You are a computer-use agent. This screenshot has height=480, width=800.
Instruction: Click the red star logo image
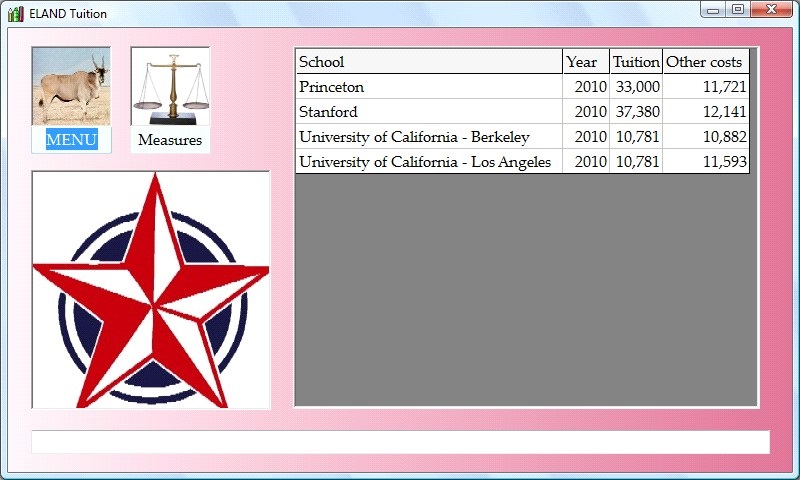(151, 290)
